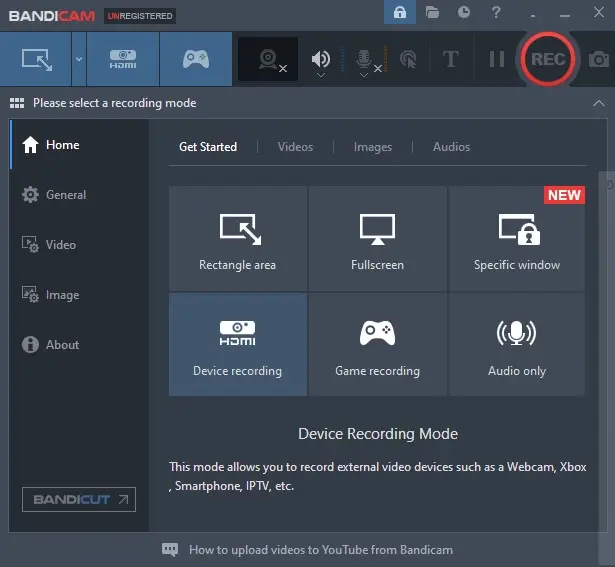
Task: Click the pause recording button
Action: pos(497,59)
